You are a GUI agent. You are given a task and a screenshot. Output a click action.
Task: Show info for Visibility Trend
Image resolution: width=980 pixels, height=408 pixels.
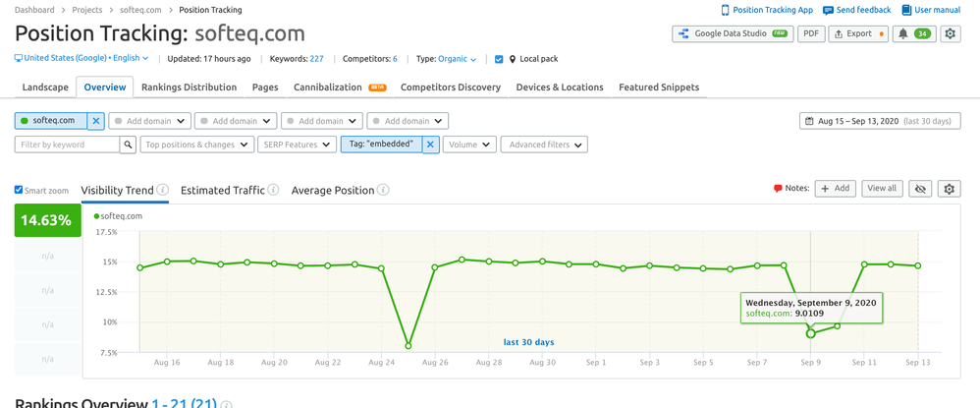(x=162, y=190)
